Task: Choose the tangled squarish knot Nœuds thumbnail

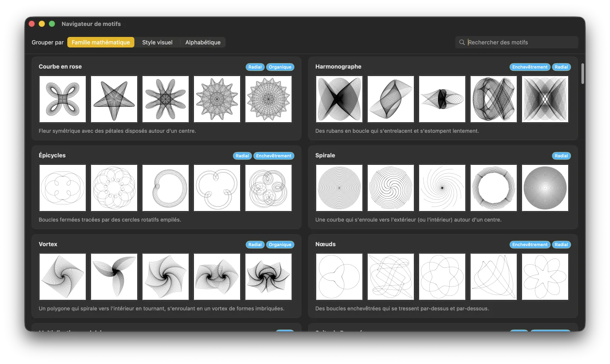Action: click(391, 277)
